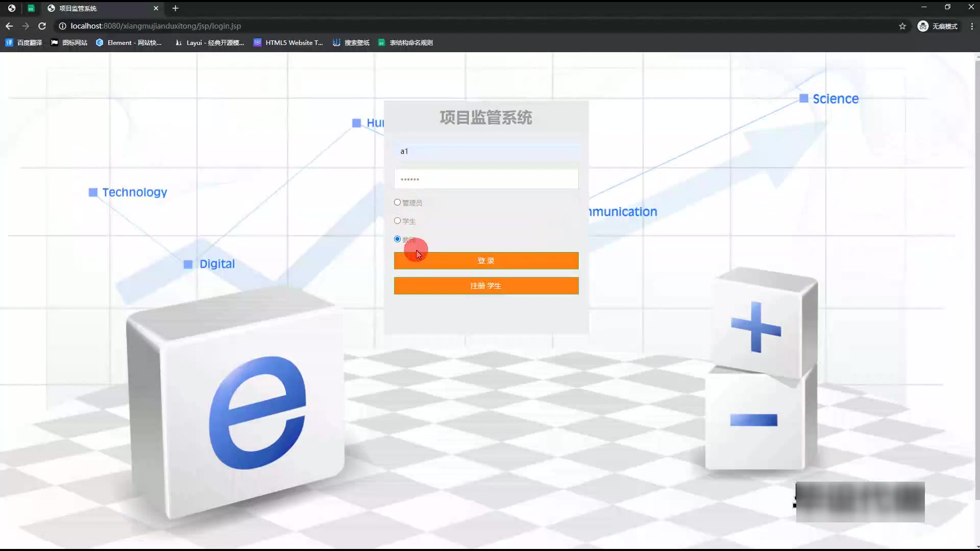The width and height of the screenshot is (980, 551).
Task: Minimize the browser window
Action: click(924, 7)
